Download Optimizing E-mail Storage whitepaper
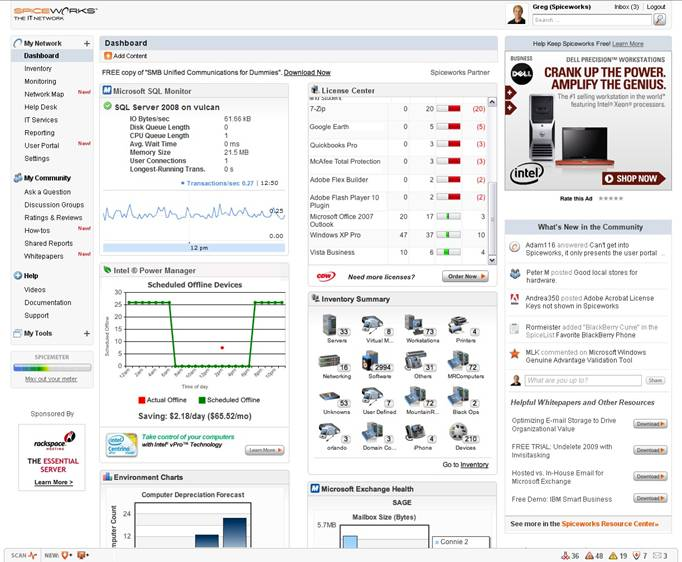 [650, 424]
